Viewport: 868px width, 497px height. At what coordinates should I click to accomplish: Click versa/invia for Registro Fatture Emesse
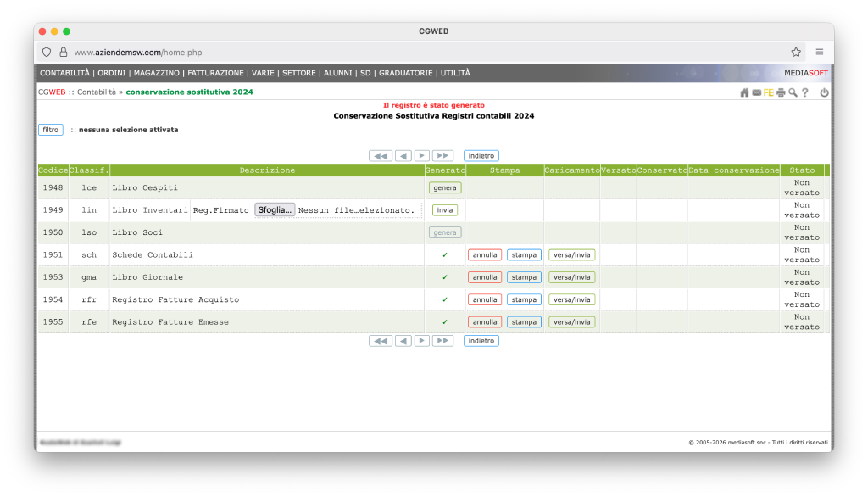click(571, 322)
